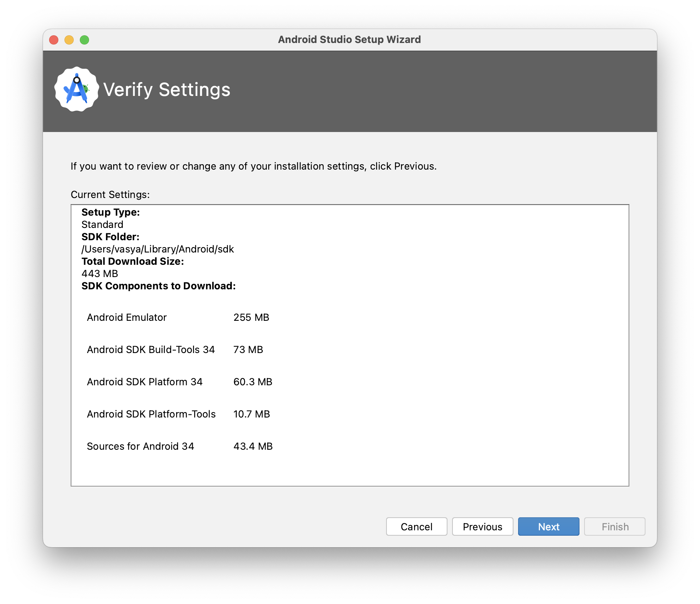Click the 443 MB total download value
This screenshot has height=604, width=700.
[x=100, y=274]
